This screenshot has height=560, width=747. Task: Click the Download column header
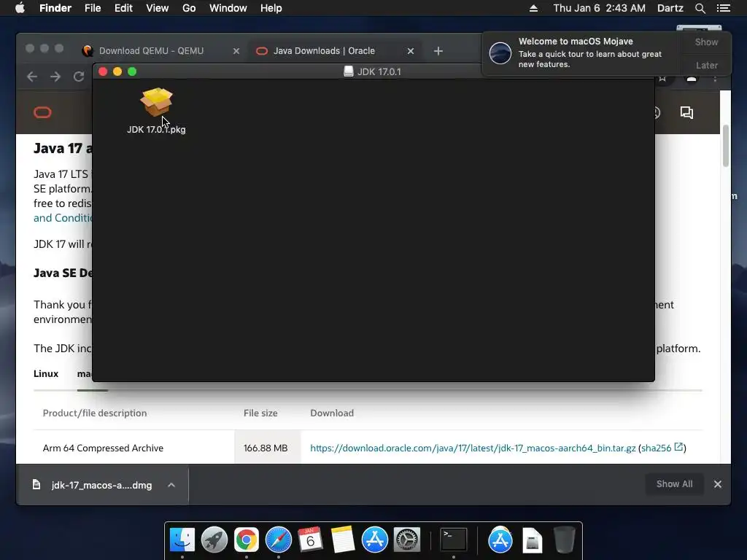(332, 413)
